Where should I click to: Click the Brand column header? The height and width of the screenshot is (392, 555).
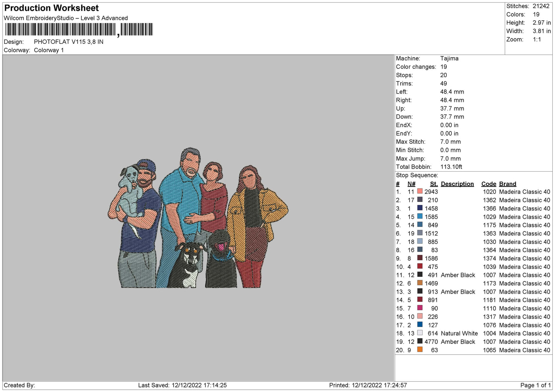click(x=507, y=184)
